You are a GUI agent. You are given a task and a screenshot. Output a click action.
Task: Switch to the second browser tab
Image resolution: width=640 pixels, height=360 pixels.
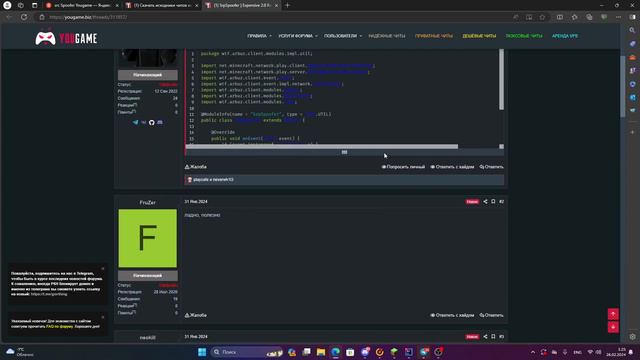click(x=161, y=5)
